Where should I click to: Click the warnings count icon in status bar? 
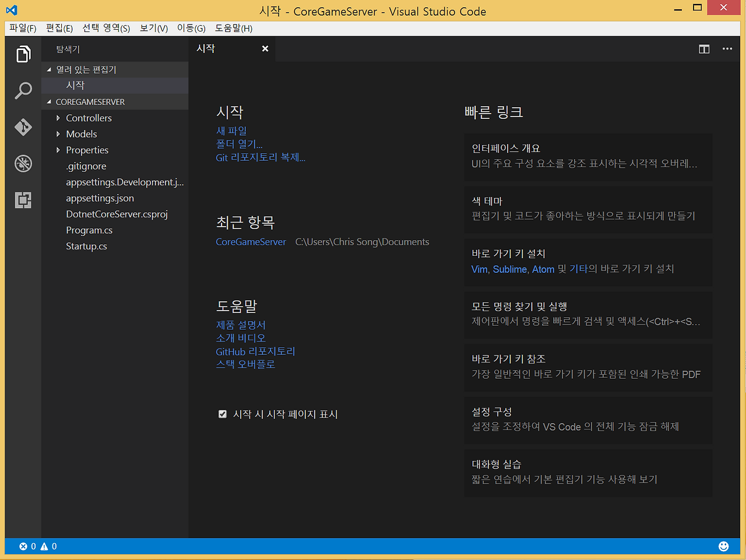click(x=44, y=546)
